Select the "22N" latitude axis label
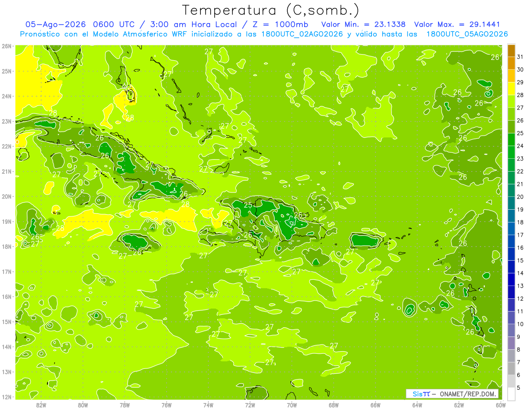 [7, 146]
